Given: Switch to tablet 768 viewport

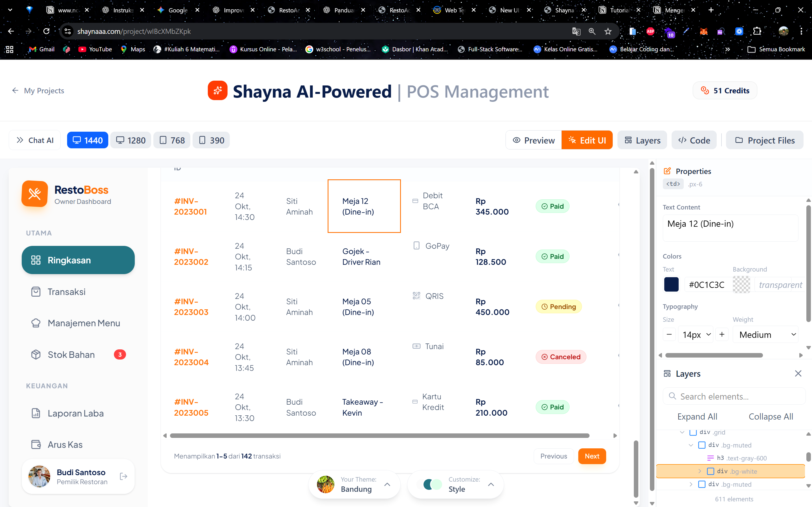Looking at the screenshot, I should [171, 140].
